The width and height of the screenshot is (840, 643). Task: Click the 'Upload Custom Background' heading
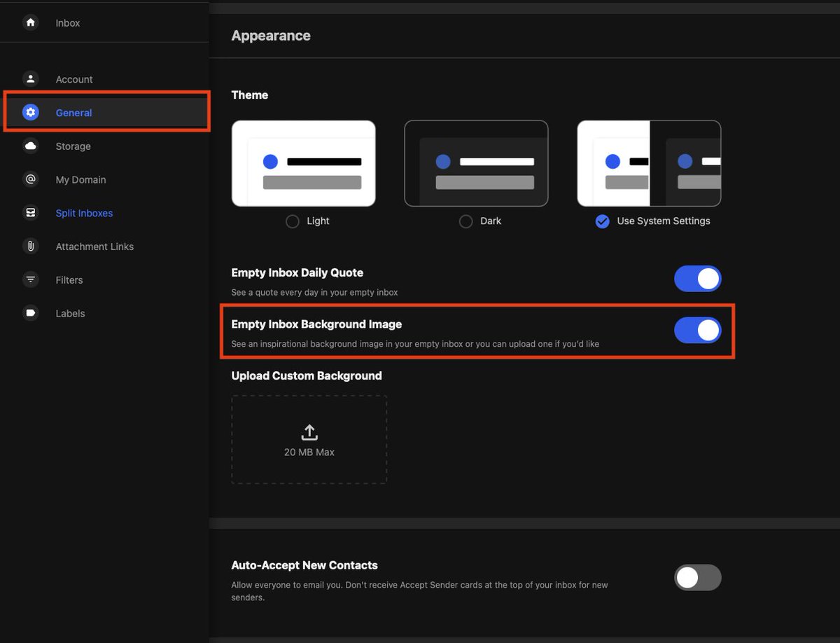(x=307, y=375)
